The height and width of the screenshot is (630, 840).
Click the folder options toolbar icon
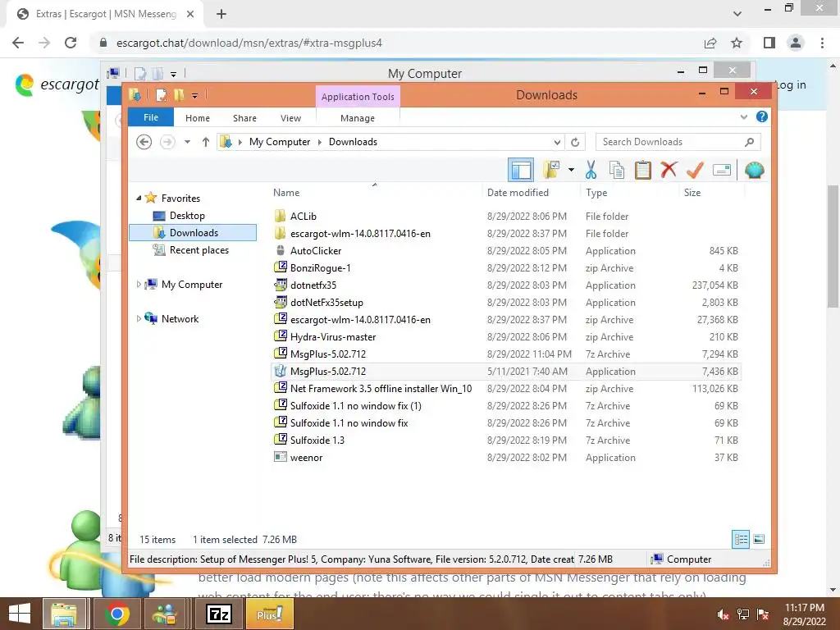[x=551, y=171]
